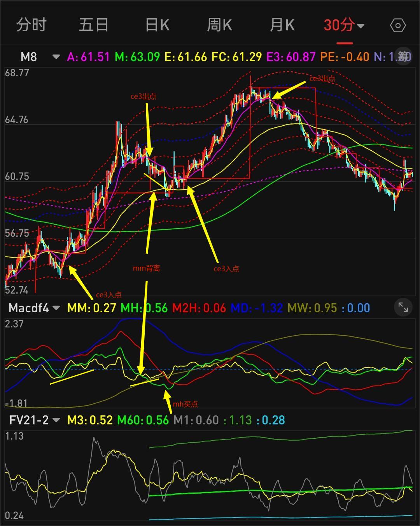This screenshot has height=526, width=420.
Task: Open the 30分 period dropdown
Action: [x=344, y=25]
